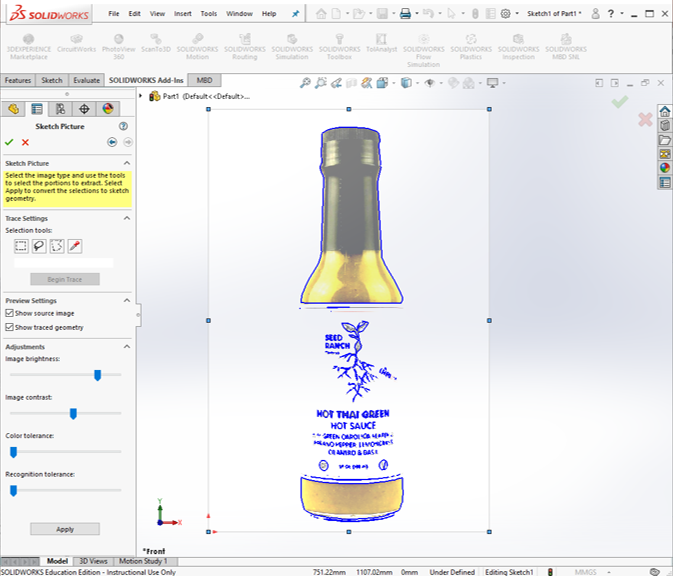Click the Sketch Picture help icon
This screenshot has width=673, height=576.
[123, 127]
